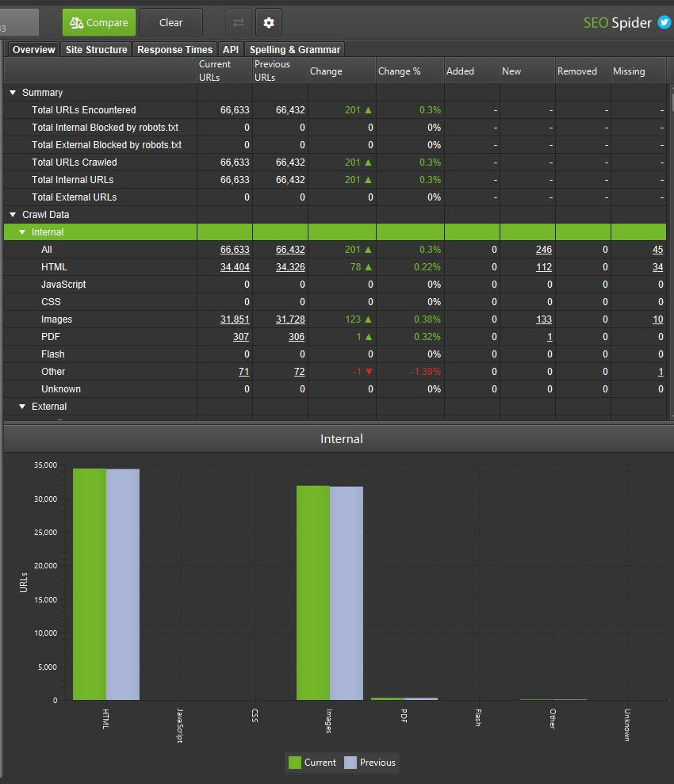This screenshot has width=674, height=784.
Task: Select the Flash row
Action: pyautogui.click(x=335, y=354)
